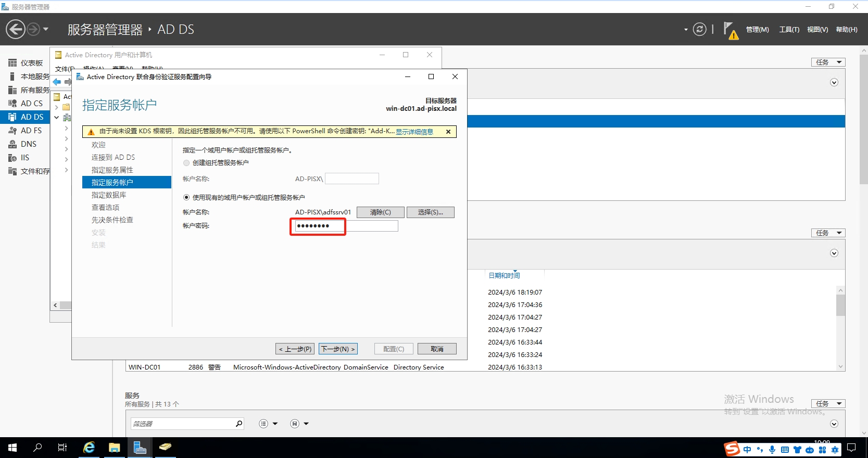
Task: Click the Windows Start button
Action: 12,448
